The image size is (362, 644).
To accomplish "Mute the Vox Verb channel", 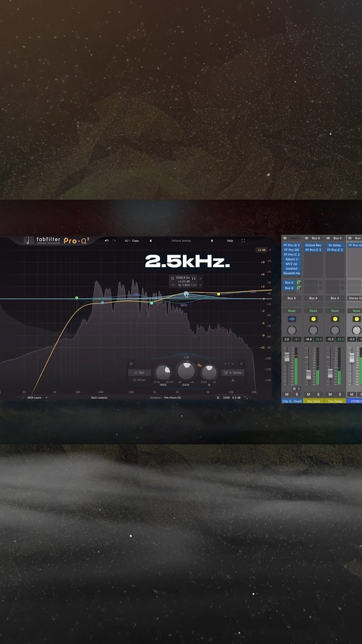I will (308, 394).
